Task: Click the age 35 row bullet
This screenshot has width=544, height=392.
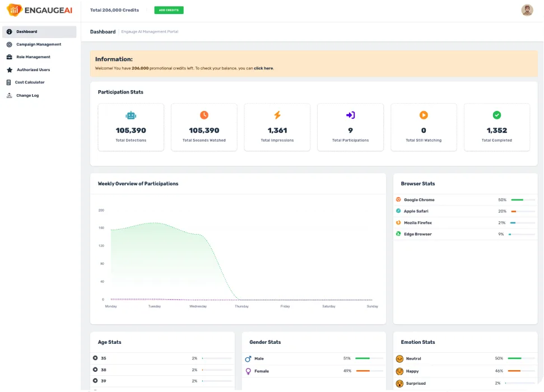Action: (x=95, y=358)
